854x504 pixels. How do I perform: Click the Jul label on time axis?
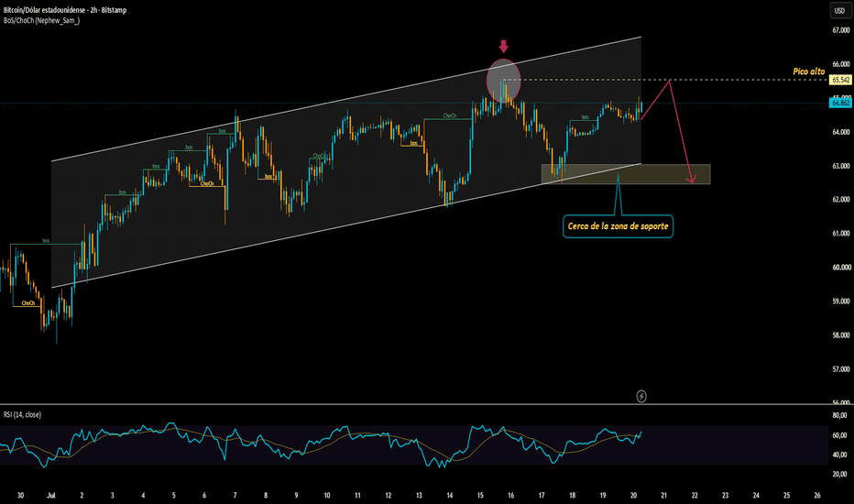(x=51, y=495)
